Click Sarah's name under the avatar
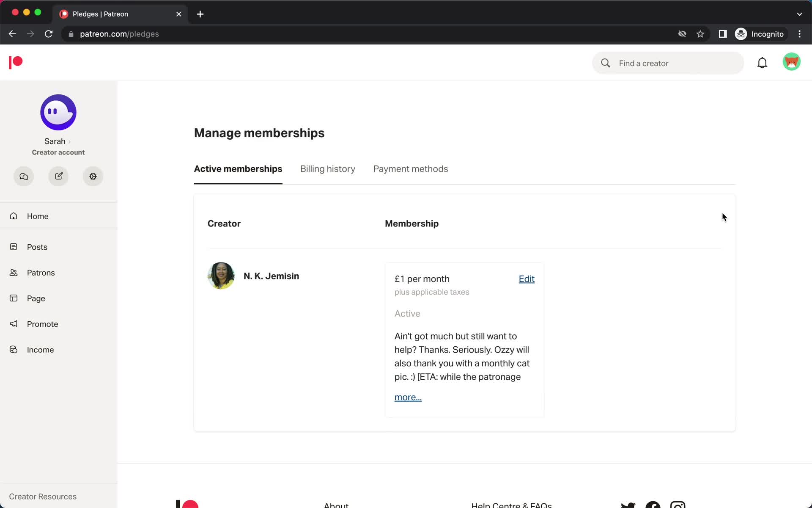 55,141
